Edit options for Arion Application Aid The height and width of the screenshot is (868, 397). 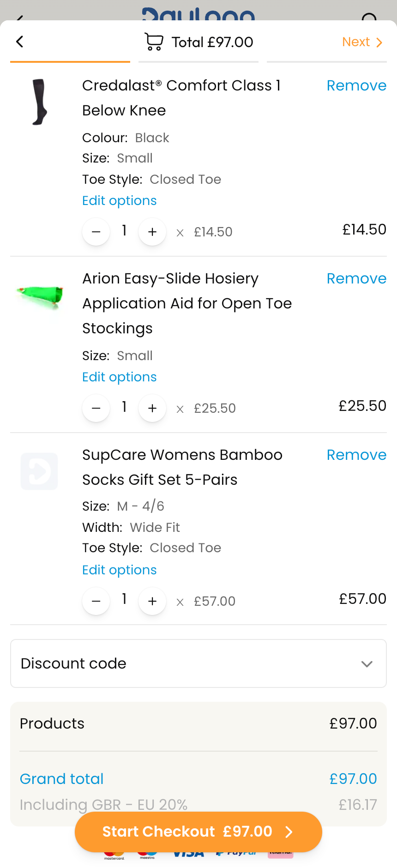click(x=120, y=377)
